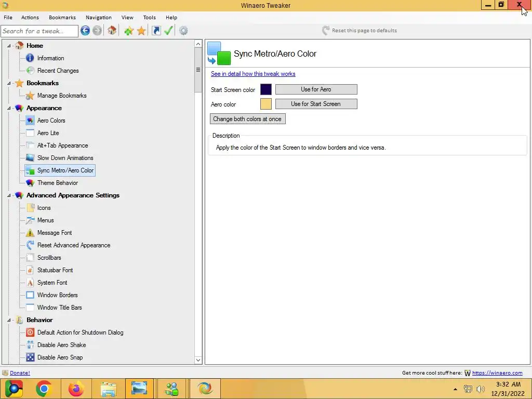The width and height of the screenshot is (532, 399).
Task: Click tree scrollbar down arrow
Action: click(x=198, y=360)
